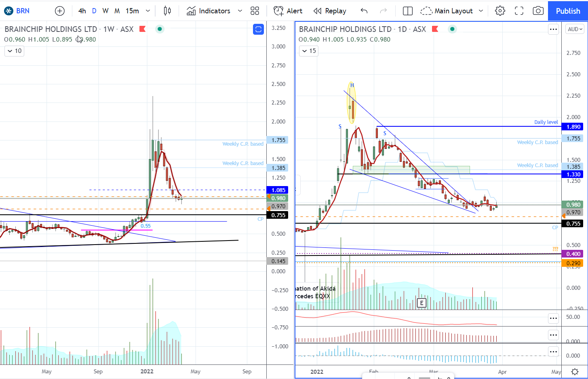
Task: Open the AUD currency dropdown
Action: pos(575,29)
